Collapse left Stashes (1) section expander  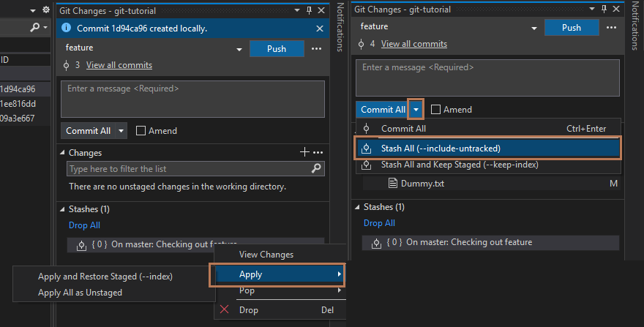(x=62, y=209)
